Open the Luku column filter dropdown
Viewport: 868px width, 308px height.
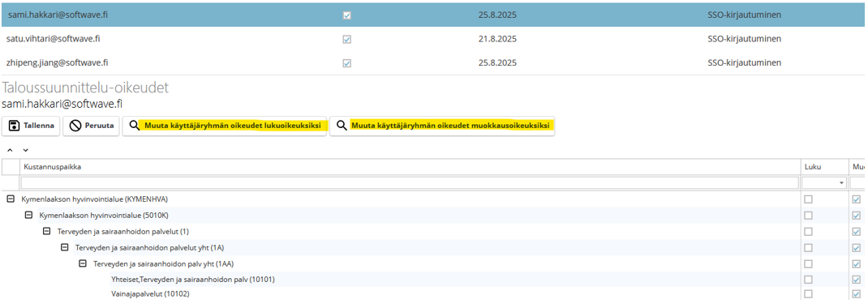click(842, 183)
